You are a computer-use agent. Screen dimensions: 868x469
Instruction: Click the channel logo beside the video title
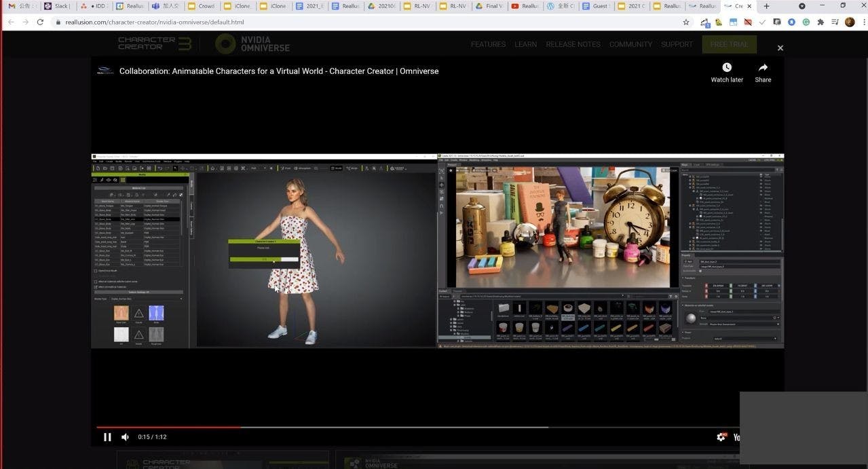[105, 71]
